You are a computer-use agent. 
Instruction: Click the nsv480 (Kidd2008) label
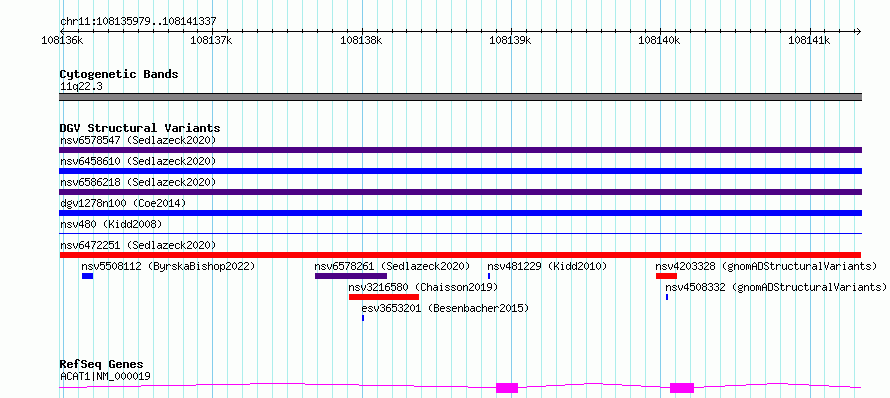111,224
